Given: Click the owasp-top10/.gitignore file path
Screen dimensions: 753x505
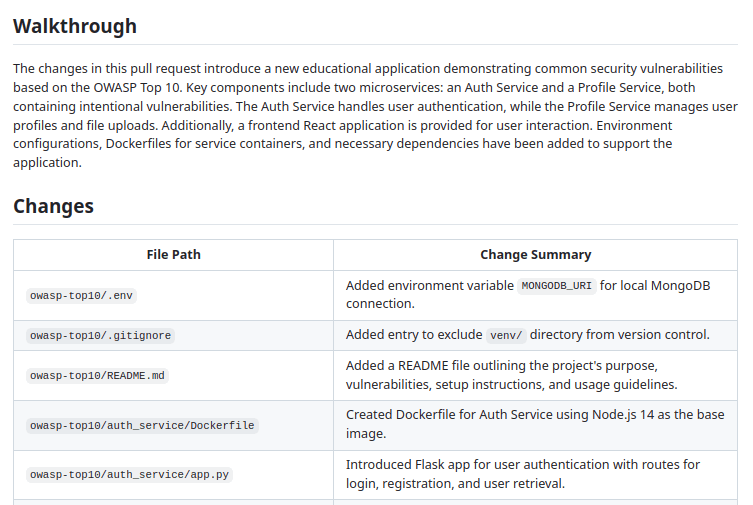Looking at the screenshot, I should coord(102,336).
